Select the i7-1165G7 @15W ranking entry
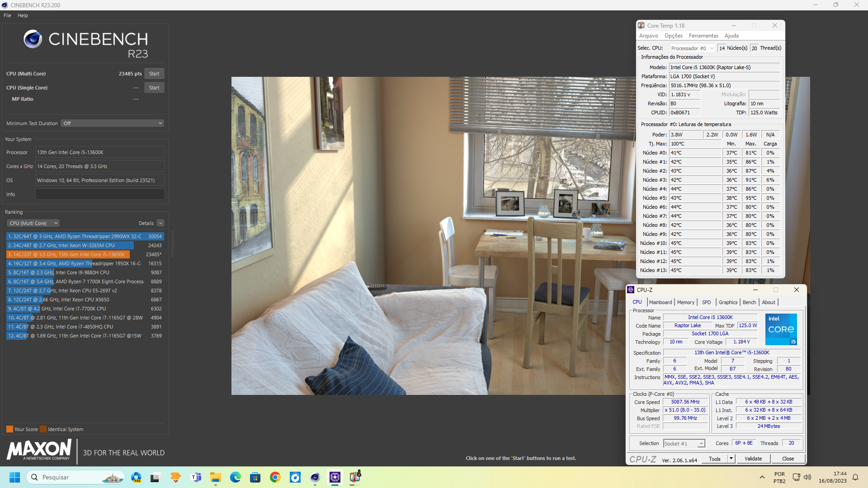This screenshot has height=488, width=868. 85,336
